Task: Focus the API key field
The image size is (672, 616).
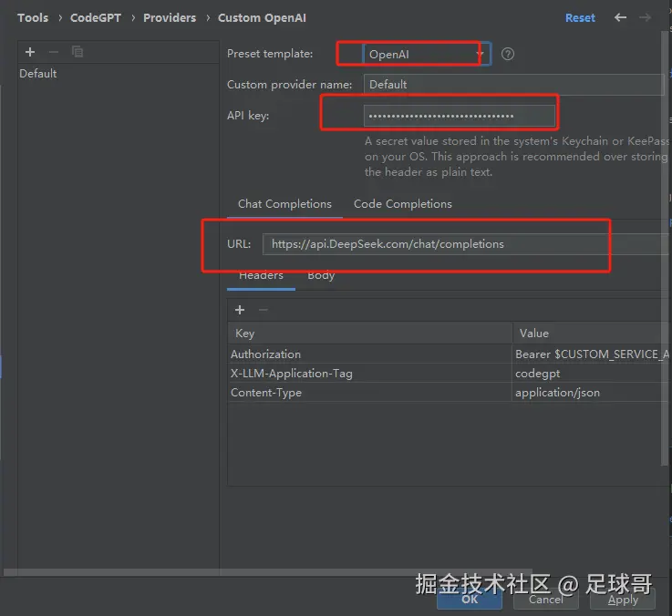Action: [x=460, y=116]
